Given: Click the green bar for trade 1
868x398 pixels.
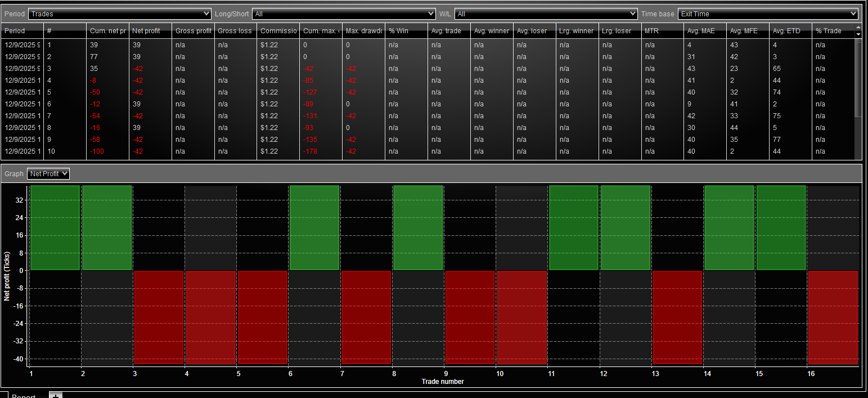Looking at the screenshot, I should [55, 228].
